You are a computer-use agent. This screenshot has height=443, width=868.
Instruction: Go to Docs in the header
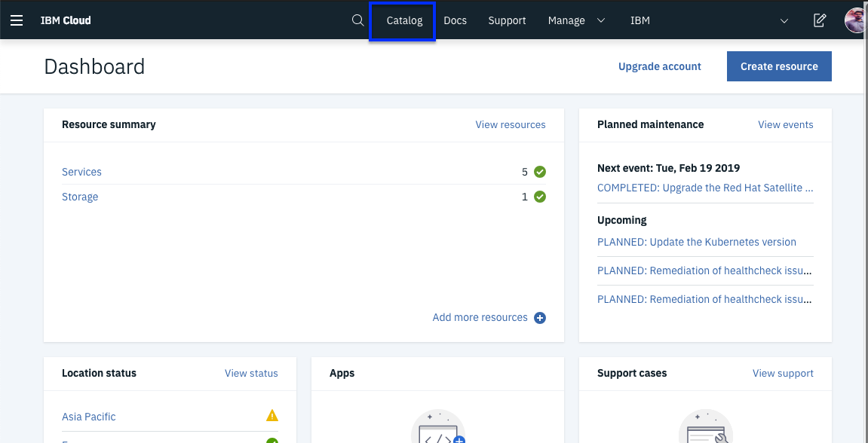(455, 20)
